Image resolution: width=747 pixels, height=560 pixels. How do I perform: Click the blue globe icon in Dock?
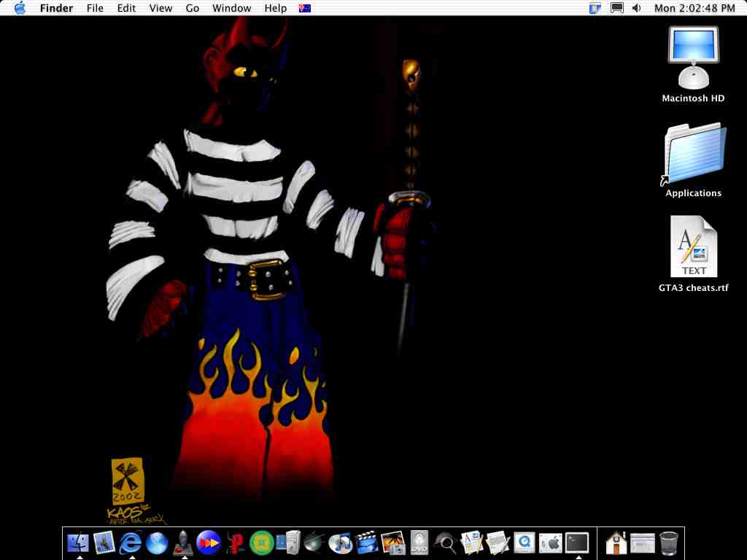[x=157, y=542]
